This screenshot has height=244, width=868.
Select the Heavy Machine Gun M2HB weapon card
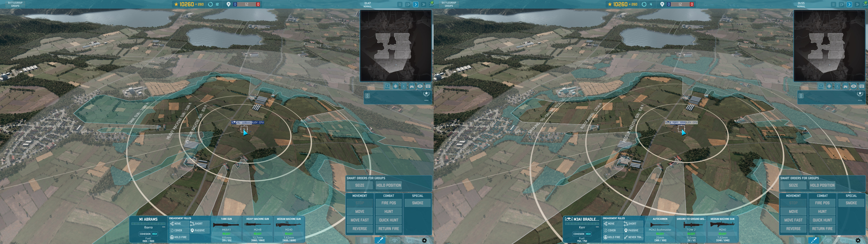[x=257, y=229]
